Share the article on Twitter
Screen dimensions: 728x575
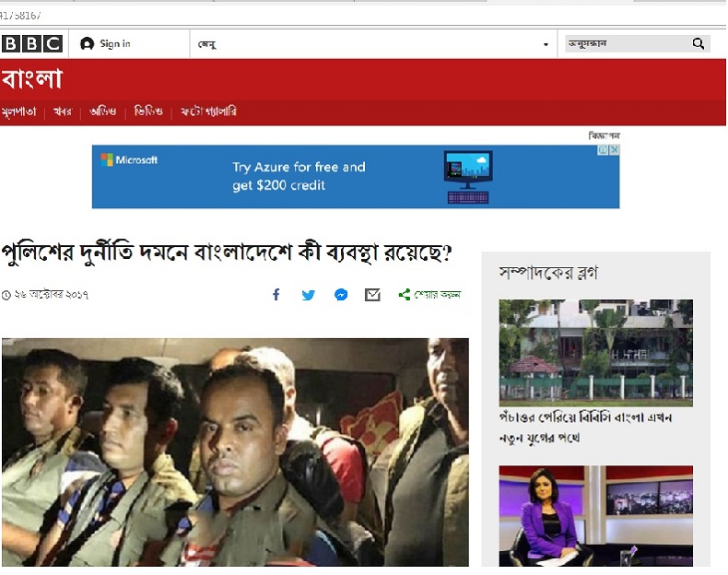308,295
